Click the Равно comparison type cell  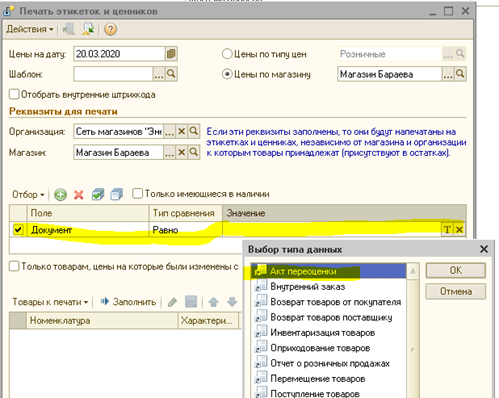point(186,230)
